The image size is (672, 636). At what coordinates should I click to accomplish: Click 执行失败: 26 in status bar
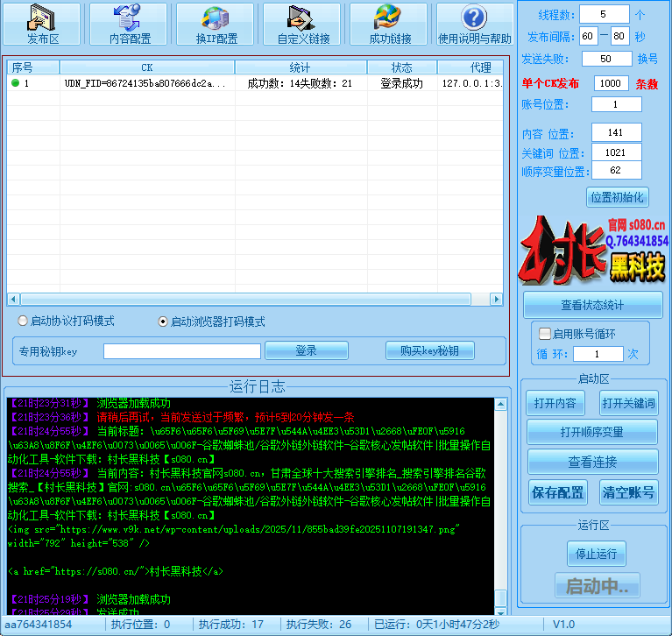coord(319,625)
